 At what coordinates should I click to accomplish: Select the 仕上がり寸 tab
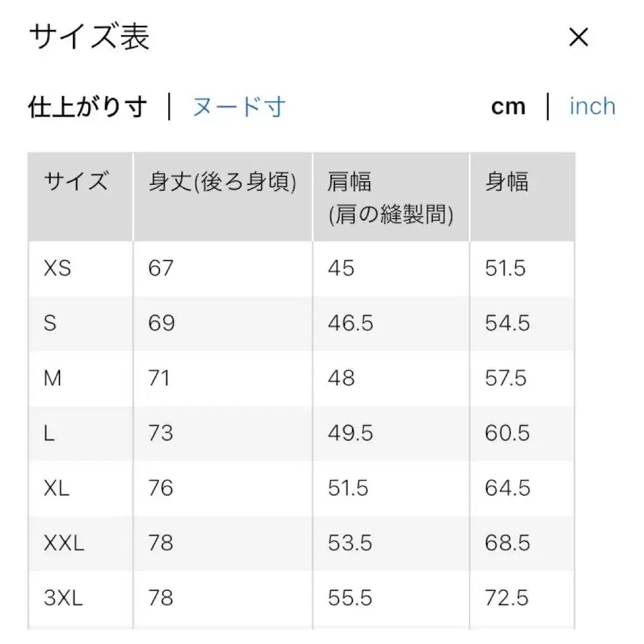[x=87, y=106]
